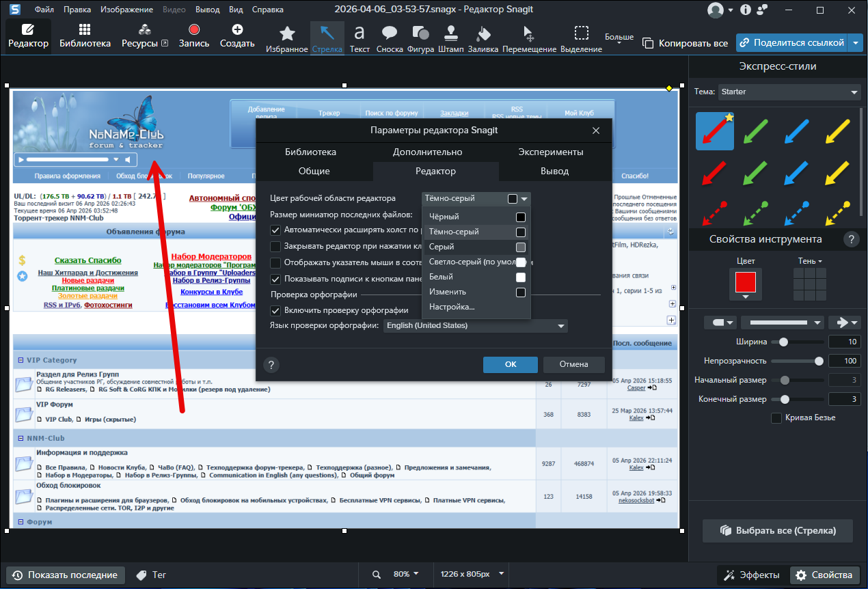
Task: Click Select all arrows (Выбрать все) button
Action: tap(778, 530)
